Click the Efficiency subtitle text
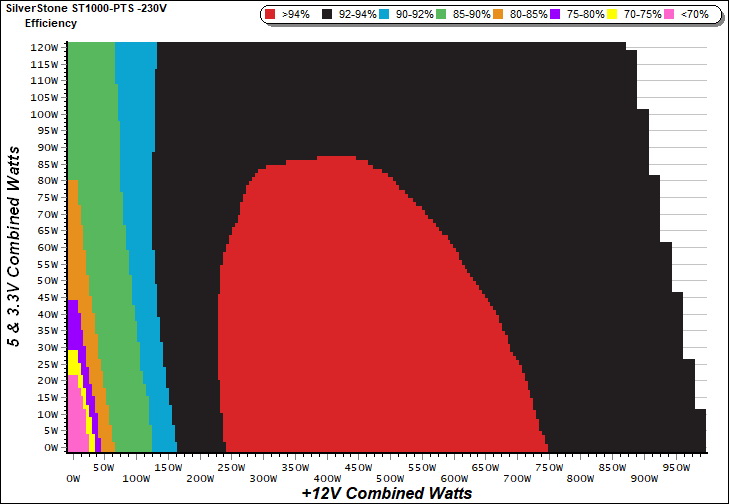729x504 pixels. tap(50, 22)
